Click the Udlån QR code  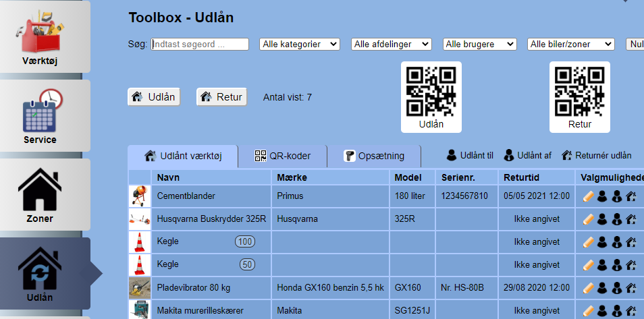[x=431, y=97]
